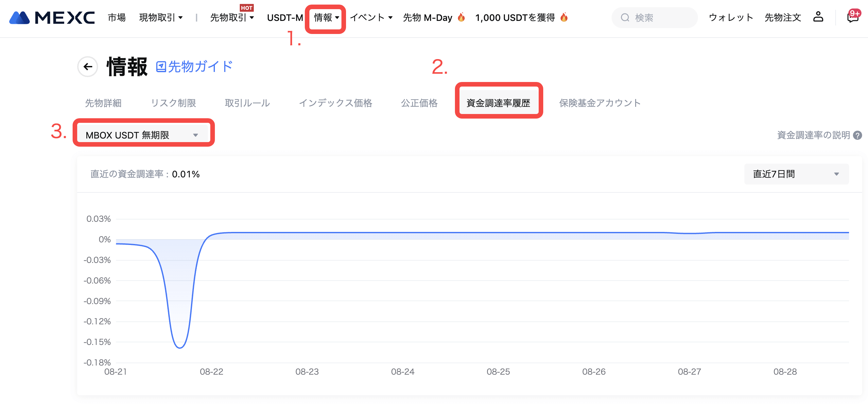Click the MEXC logo
868x407 pixels.
point(52,18)
